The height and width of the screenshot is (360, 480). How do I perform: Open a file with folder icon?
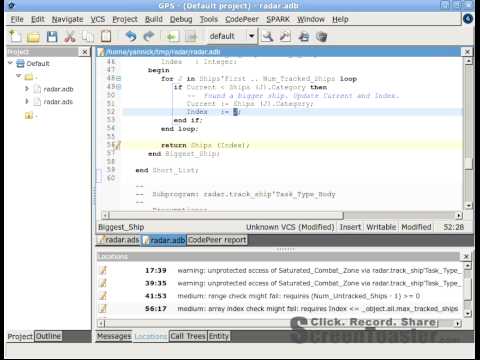point(33,37)
